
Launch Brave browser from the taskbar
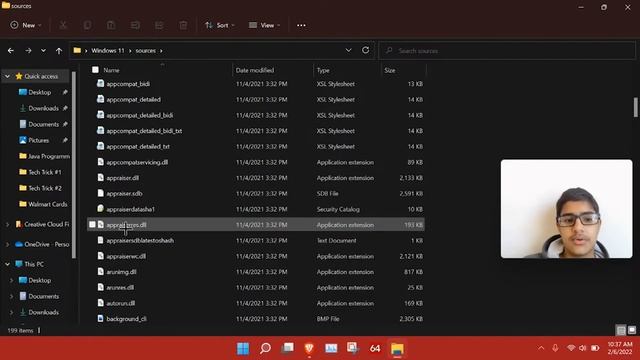click(x=309, y=348)
